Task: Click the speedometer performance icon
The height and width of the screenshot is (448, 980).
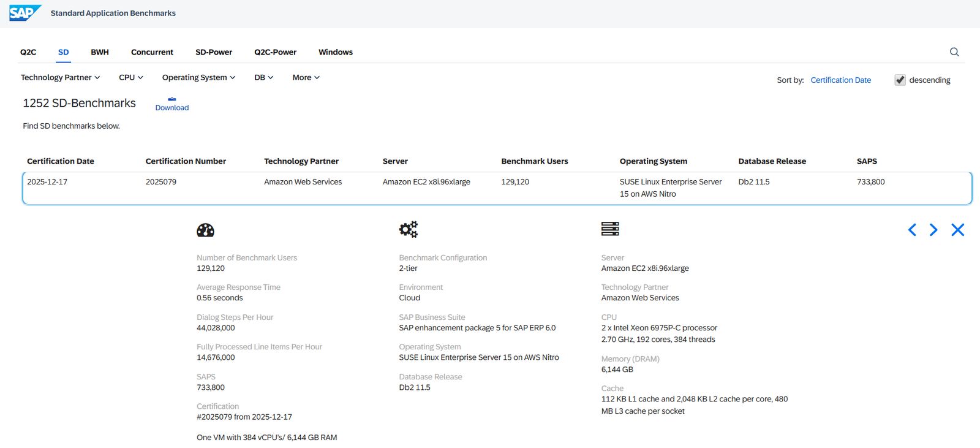Action: [x=205, y=230]
